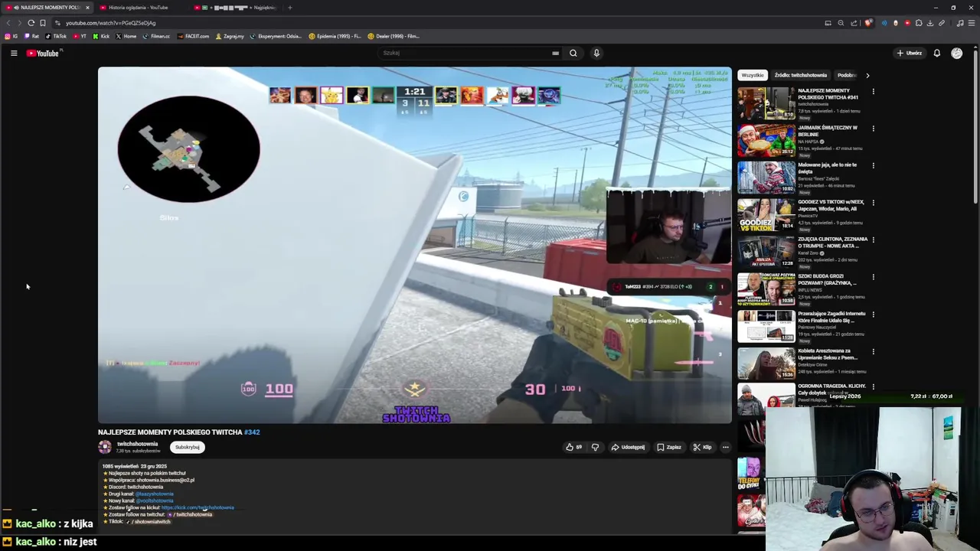980x551 pixels.
Task: Open YouTube notifications bell
Action: tap(936, 53)
